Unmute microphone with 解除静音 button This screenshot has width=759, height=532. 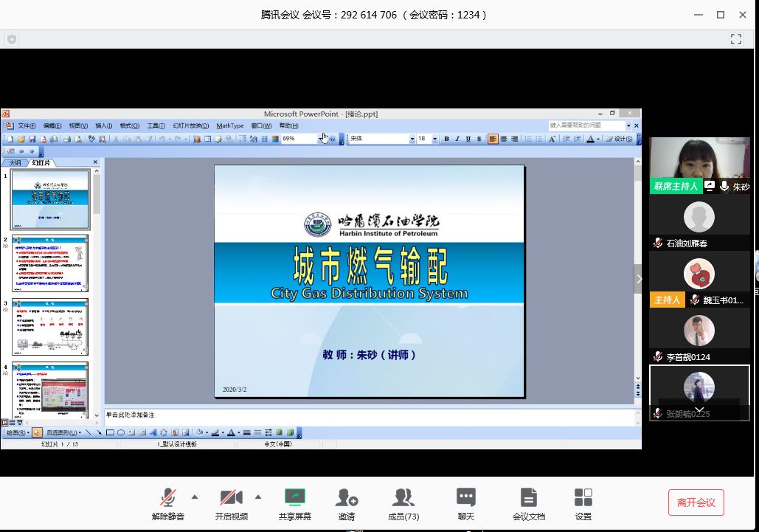point(168,503)
